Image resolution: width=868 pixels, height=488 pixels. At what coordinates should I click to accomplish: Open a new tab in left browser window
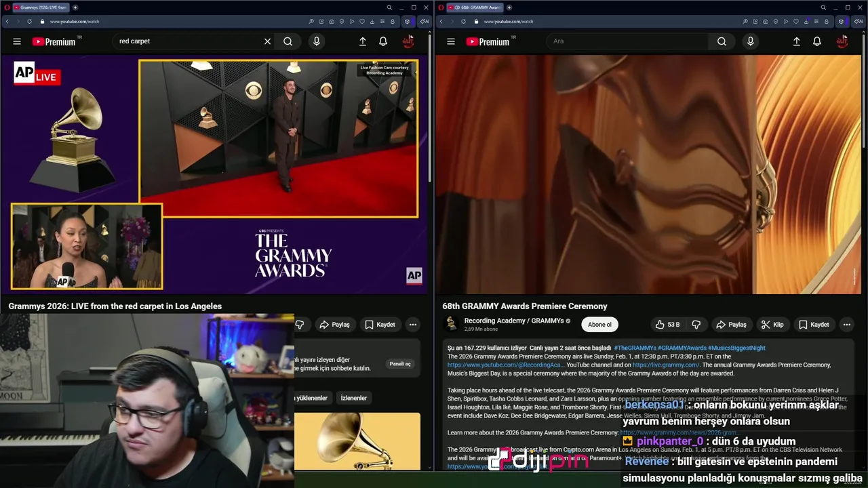(75, 7)
